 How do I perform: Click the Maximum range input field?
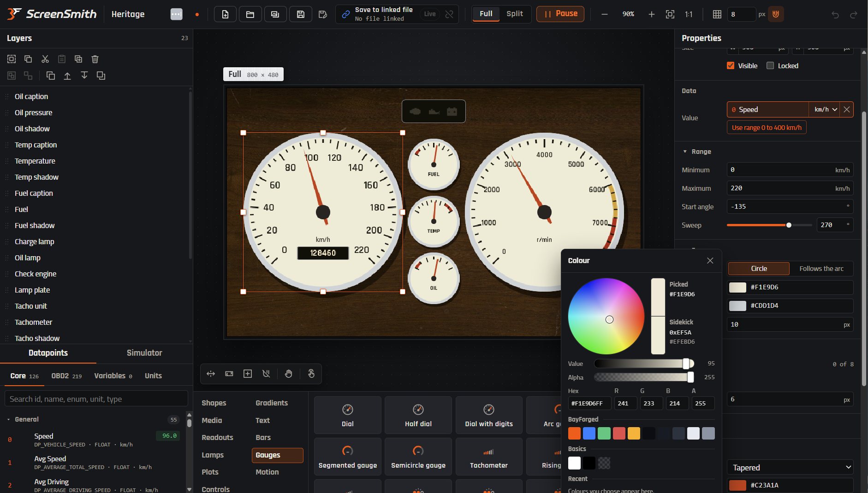[x=790, y=188]
